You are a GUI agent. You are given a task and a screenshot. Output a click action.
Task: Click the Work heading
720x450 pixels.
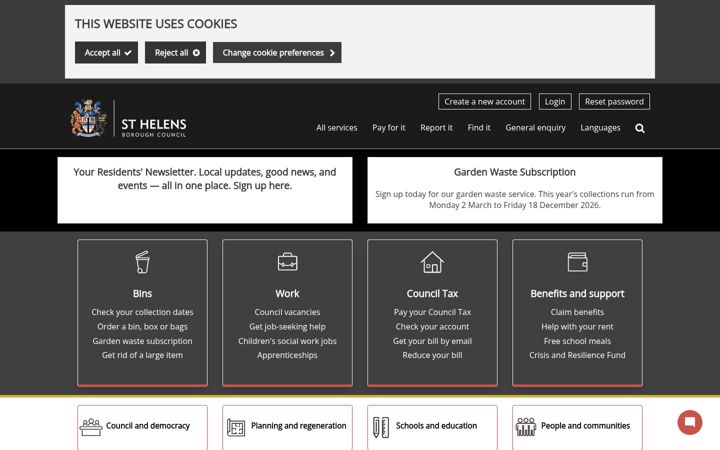tap(287, 293)
